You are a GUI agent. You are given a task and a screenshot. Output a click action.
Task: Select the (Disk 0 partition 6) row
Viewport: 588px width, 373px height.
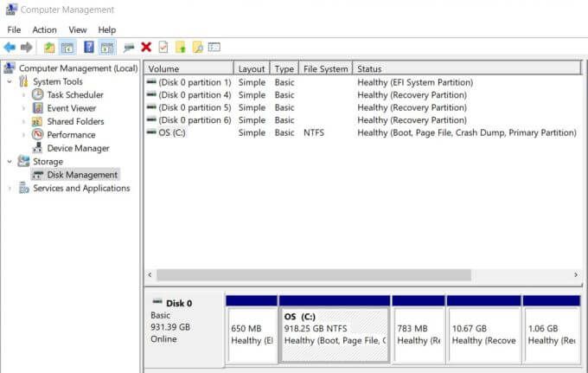pos(362,120)
